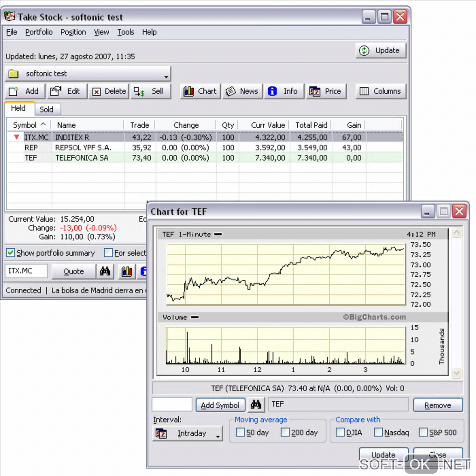Open the Columns toolbar button
Image resolution: width=476 pixels, height=476 pixels.
click(x=381, y=91)
